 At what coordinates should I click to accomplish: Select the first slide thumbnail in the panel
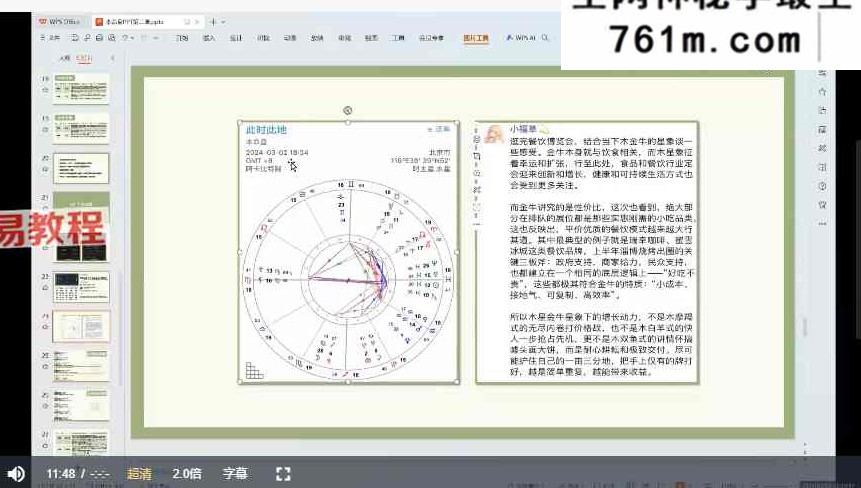pos(81,89)
